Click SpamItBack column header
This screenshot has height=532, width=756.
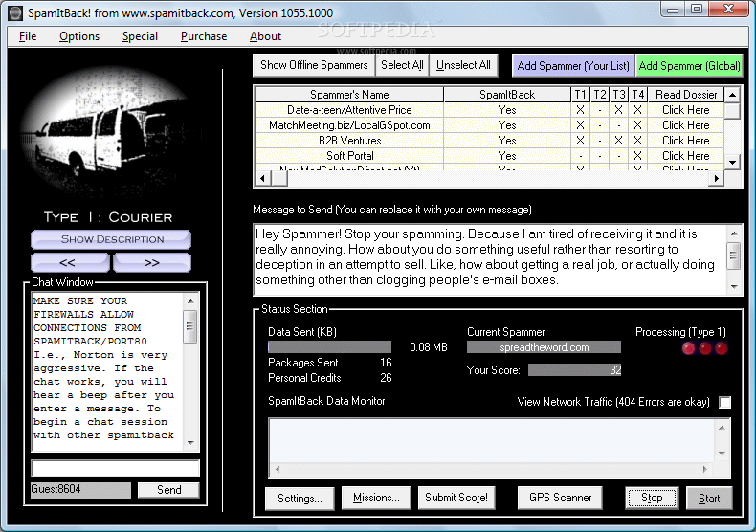(507, 95)
